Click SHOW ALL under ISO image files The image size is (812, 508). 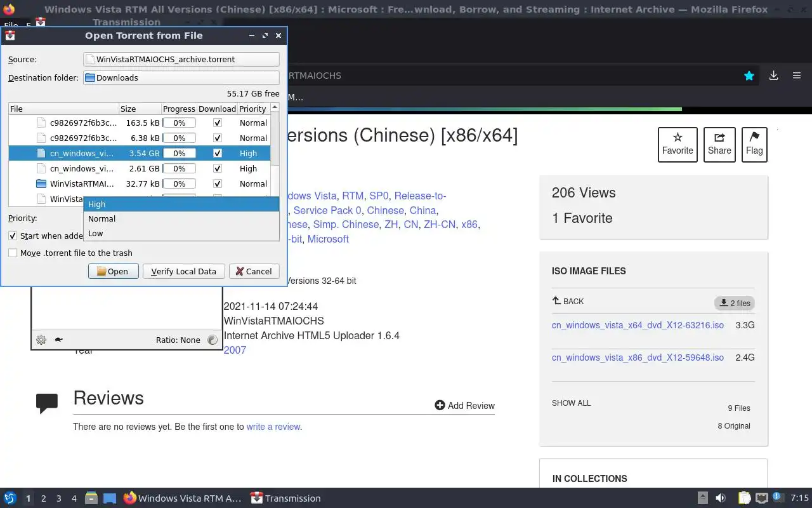tap(571, 403)
